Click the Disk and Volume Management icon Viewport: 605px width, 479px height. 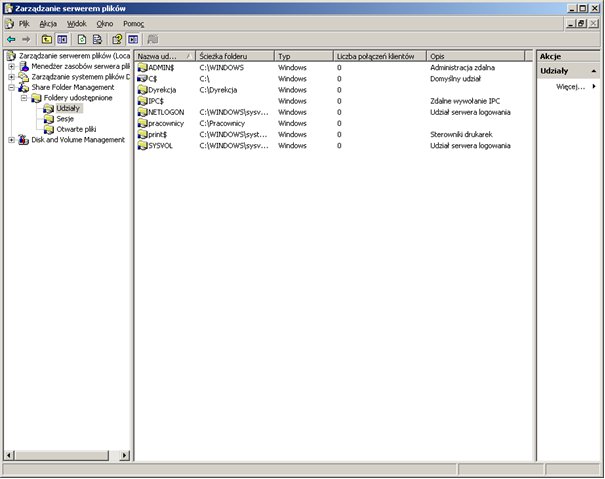click(x=24, y=140)
